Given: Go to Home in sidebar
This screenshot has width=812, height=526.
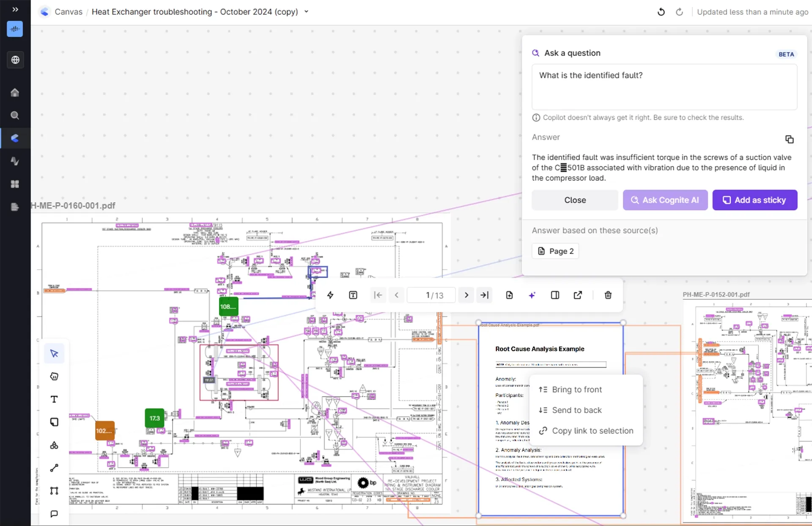Looking at the screenshot, I should [x=15, y=93].
